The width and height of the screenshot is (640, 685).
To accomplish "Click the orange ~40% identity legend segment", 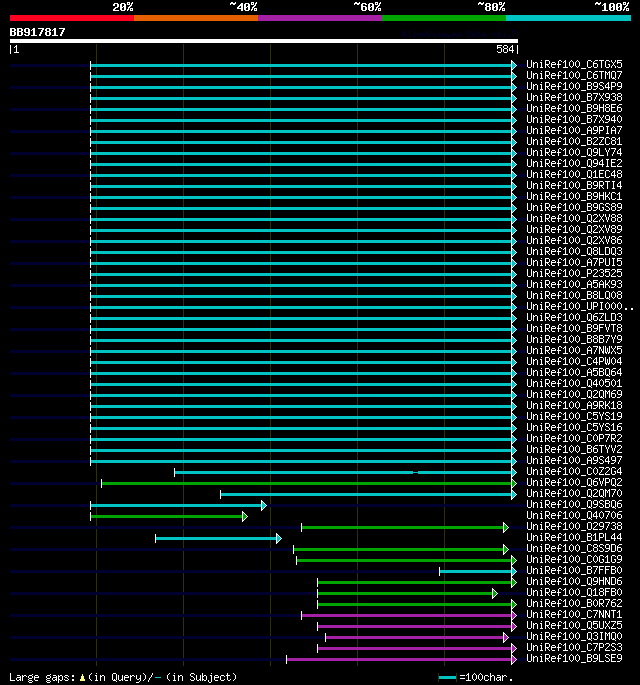I will point(196,18).
